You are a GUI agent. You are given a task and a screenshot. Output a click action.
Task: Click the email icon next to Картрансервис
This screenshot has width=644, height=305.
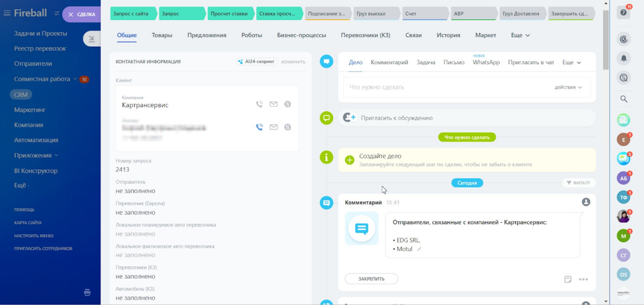click(273, 104)
